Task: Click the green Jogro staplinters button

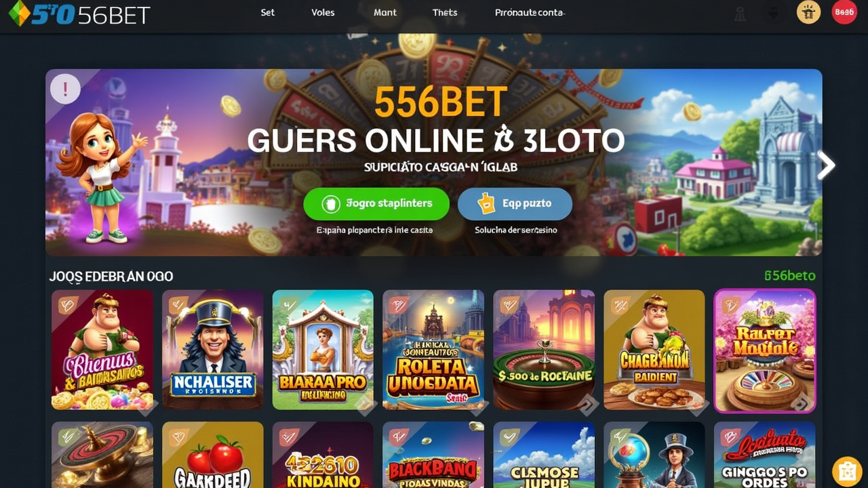Action: (376, 203)
